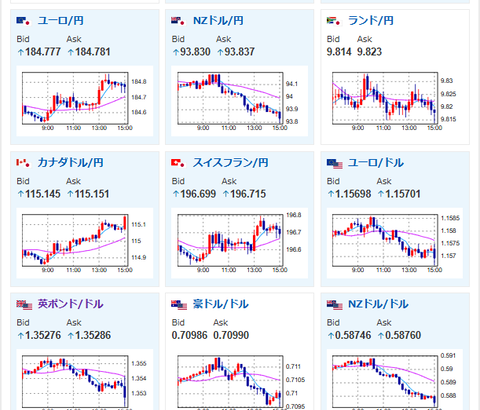The height and width of the screenshot is (410, 480).
Task: Open the カナダドル/円 pair link
Action: click(70, 162)
